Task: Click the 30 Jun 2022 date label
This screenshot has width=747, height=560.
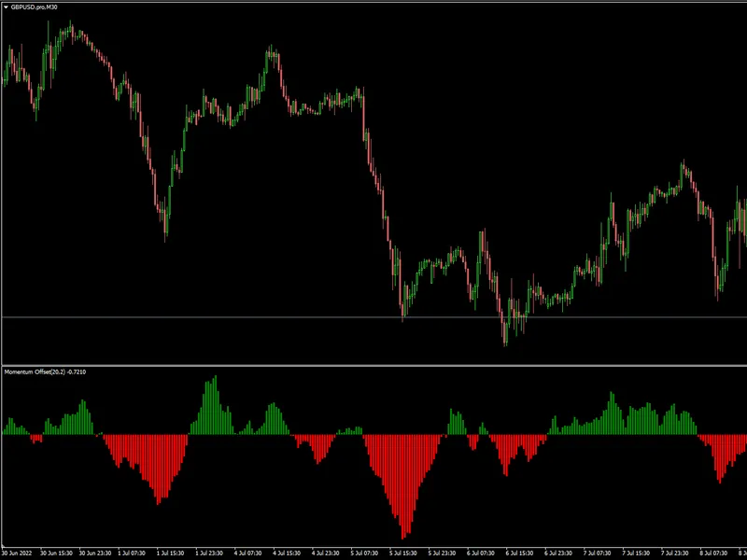Action: [x=17, y=553]
